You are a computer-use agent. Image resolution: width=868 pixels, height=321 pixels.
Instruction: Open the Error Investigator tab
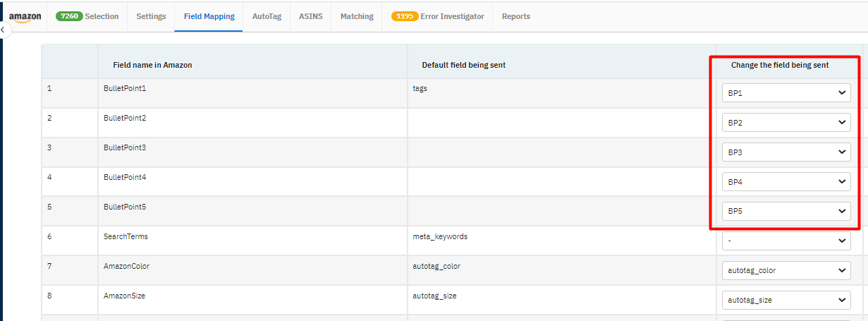437,16
